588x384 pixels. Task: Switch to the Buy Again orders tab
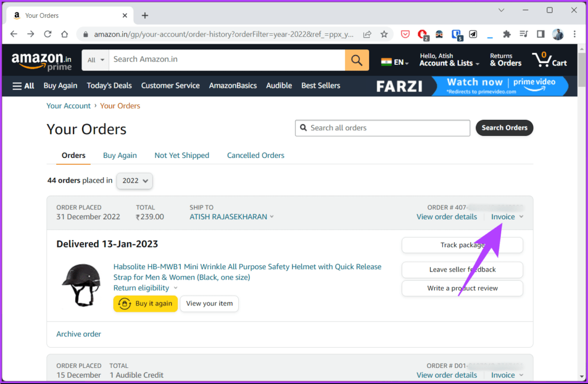120,155
